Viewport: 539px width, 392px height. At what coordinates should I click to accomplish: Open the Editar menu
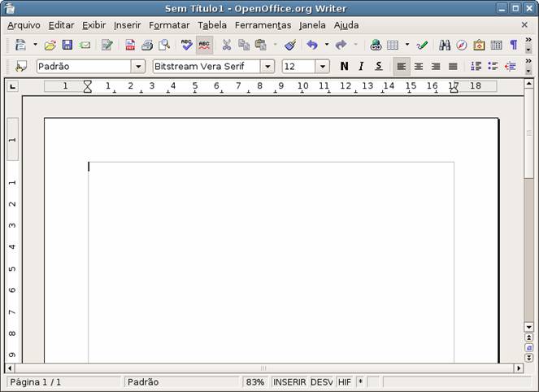coord(61,25)
